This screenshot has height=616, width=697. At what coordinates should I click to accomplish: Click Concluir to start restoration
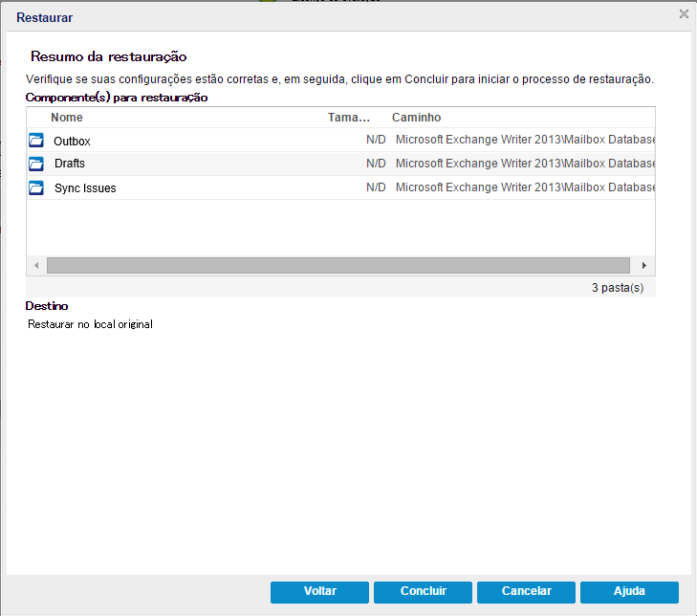tap(423, 592)
